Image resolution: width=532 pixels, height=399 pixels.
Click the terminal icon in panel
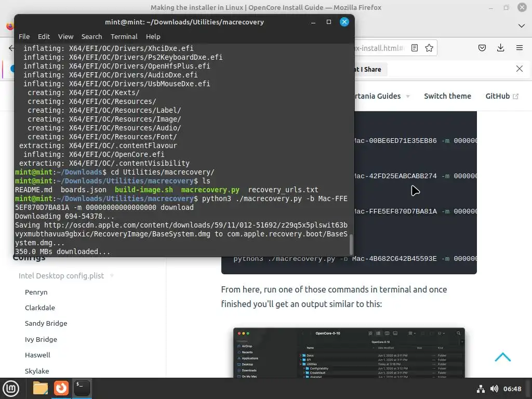(82, 388)
